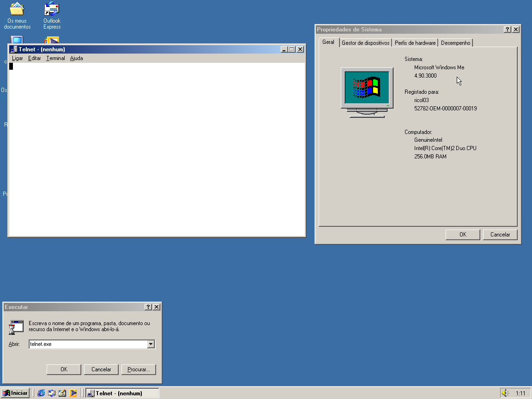Select Telnet taskbar button
The image size is (532, 399).
[122, 393]
